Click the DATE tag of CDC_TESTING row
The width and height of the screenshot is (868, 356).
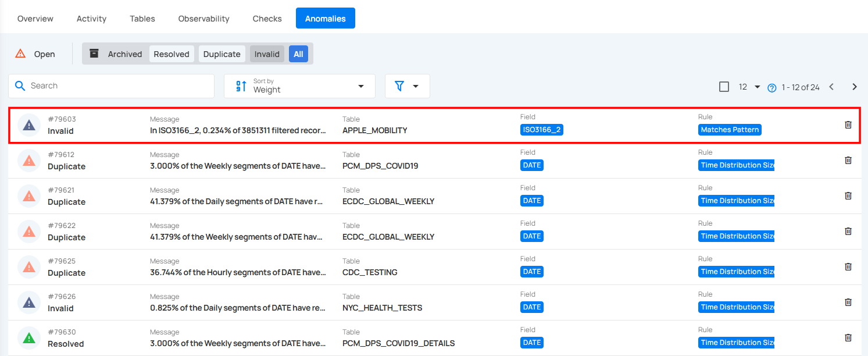532,272
